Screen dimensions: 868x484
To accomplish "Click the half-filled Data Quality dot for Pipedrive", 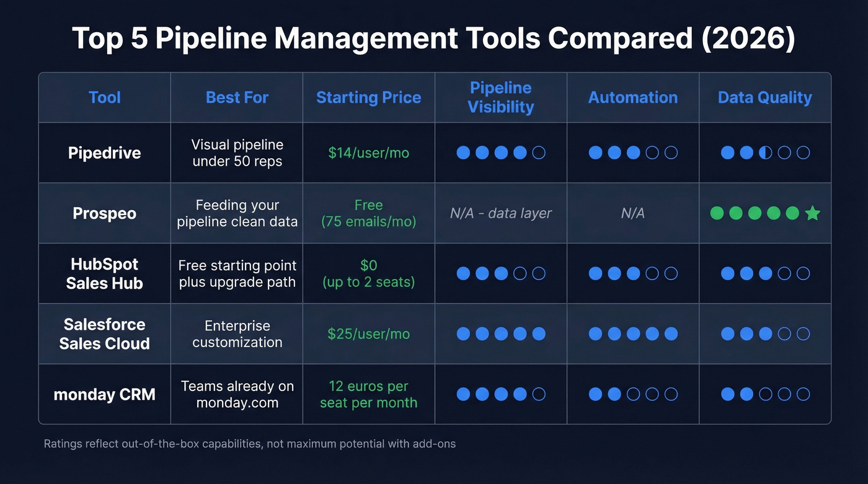I will [x=765, y=152].
